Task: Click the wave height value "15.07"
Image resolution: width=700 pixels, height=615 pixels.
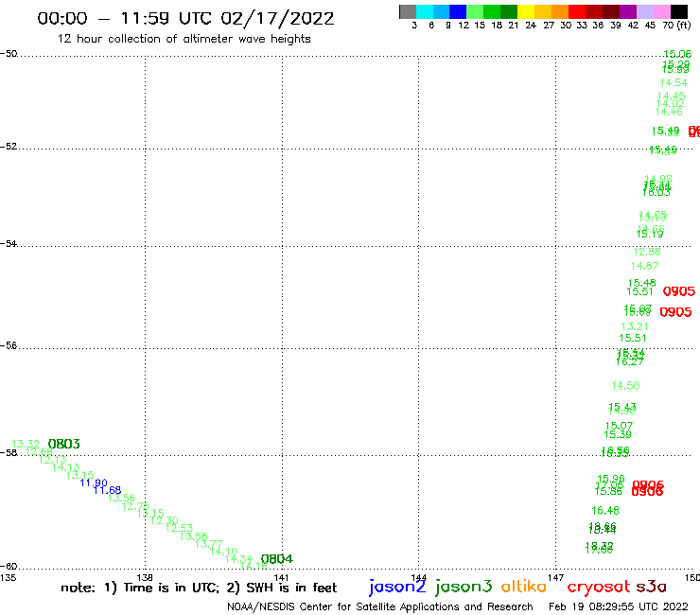Action: point(619,426)
